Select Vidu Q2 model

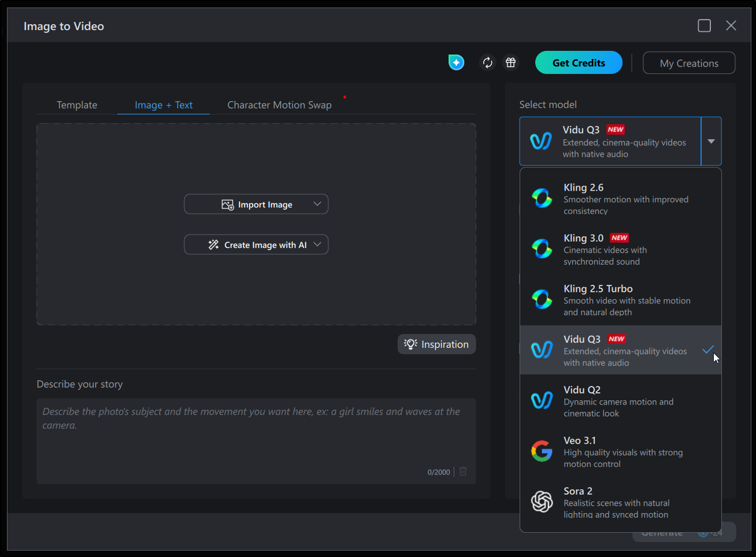pyautogui.click(x=620, y=400)
